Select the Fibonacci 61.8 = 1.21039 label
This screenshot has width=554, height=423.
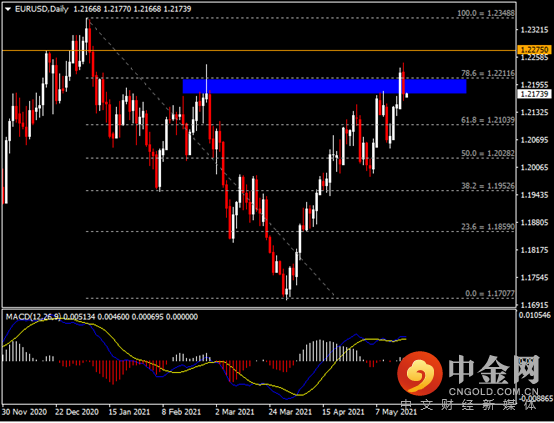tap(488, 120)
